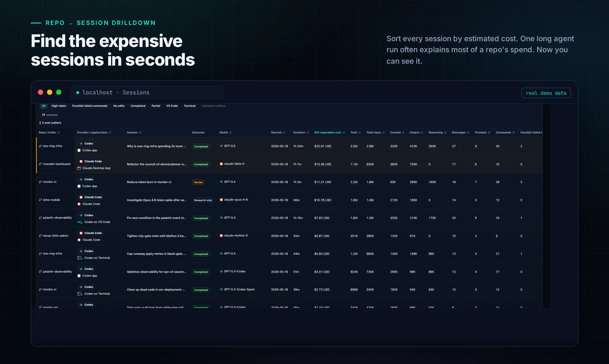Image resolution: width=609 pixels, height=364 pixels.
Task: Click the 1h 13m duration cell
Action: [x=298, y=218]
